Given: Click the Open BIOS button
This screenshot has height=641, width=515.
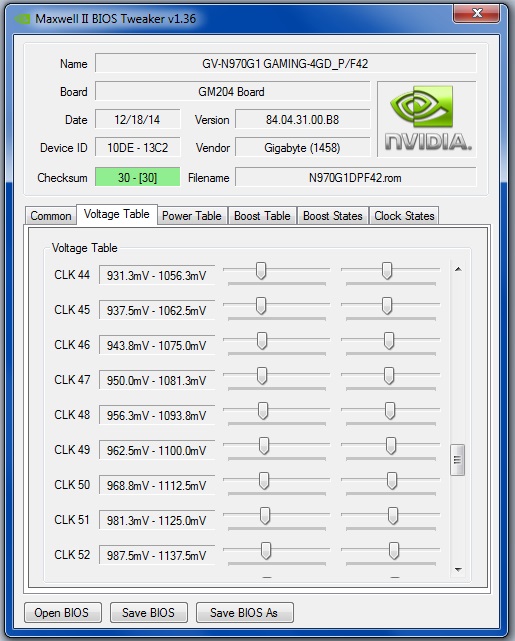Looking at the screenshot, I should 62,612.
